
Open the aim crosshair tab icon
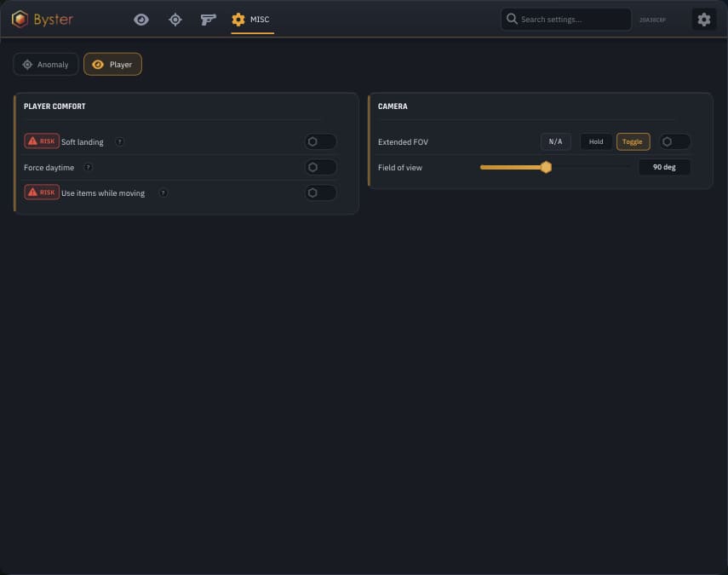click(x=175, y=20)
